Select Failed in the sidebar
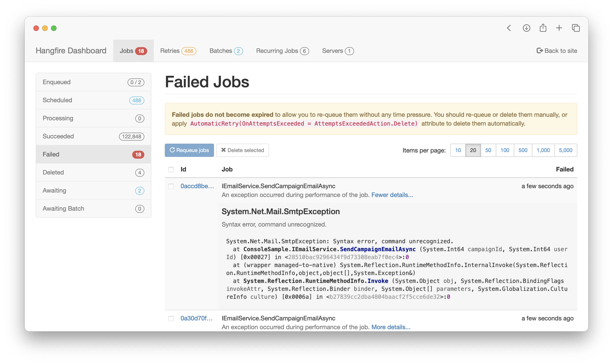The width and height of the screenshot is (613, 364). (x=93, y=154)
